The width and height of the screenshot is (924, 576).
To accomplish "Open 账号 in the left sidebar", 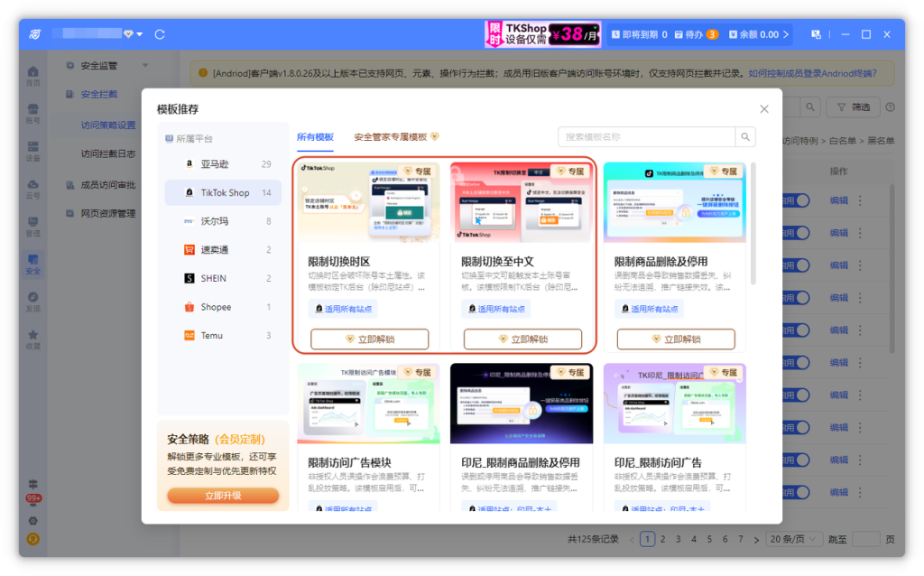I will [33, 114].
